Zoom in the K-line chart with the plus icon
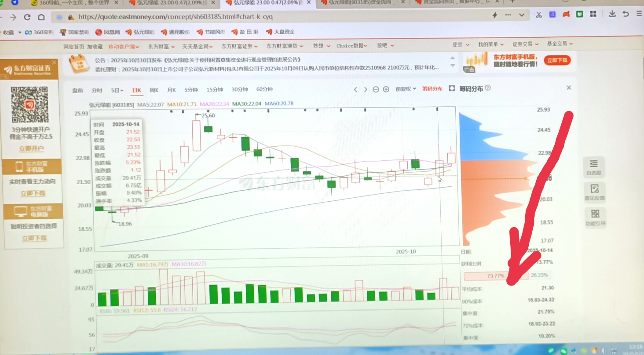 386,89
